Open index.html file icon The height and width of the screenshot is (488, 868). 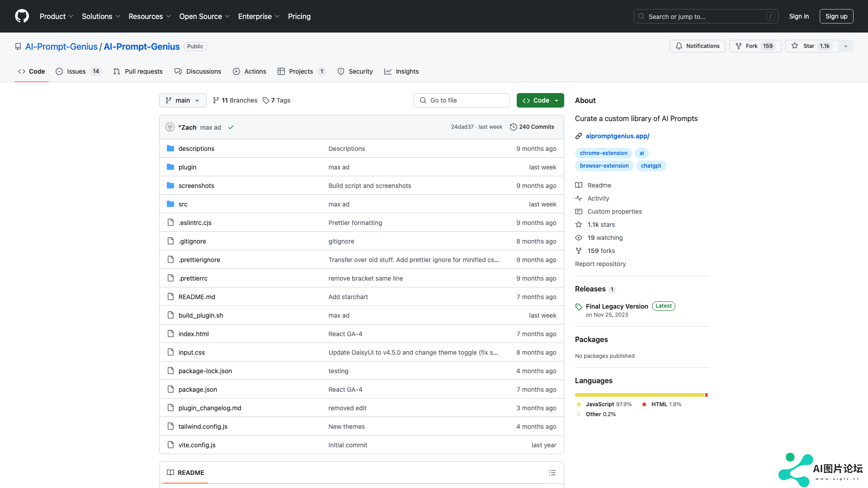[170, 334]
